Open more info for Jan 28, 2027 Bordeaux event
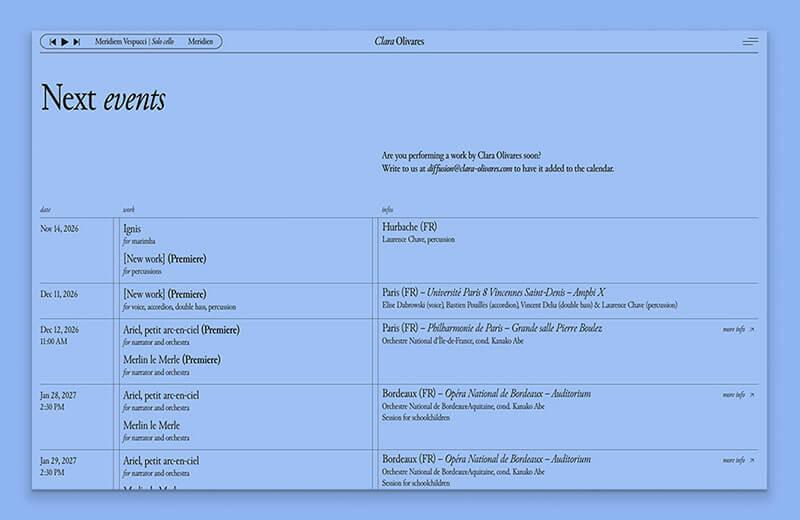The image size is (800, 520). click(x=738, y=394)
